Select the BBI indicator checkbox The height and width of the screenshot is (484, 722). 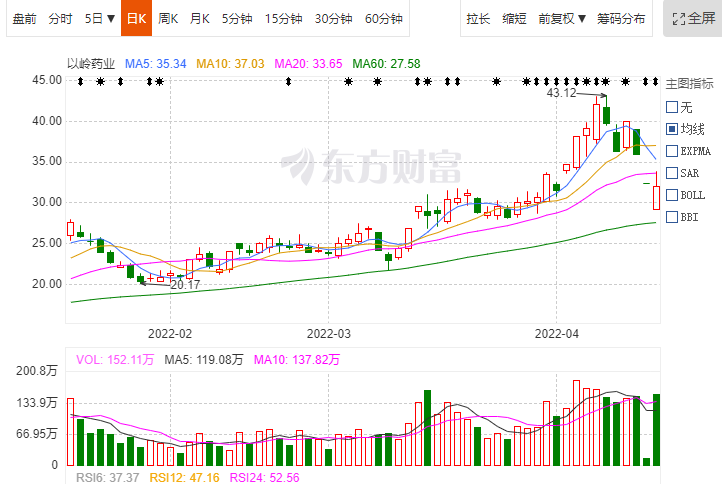click(672, 217)
